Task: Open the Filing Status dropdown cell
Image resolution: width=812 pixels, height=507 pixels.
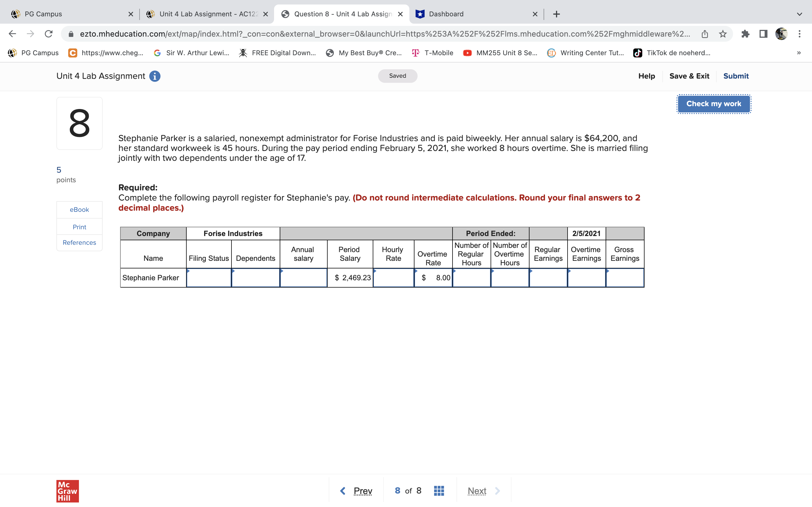Action: (x=209, y=278)
